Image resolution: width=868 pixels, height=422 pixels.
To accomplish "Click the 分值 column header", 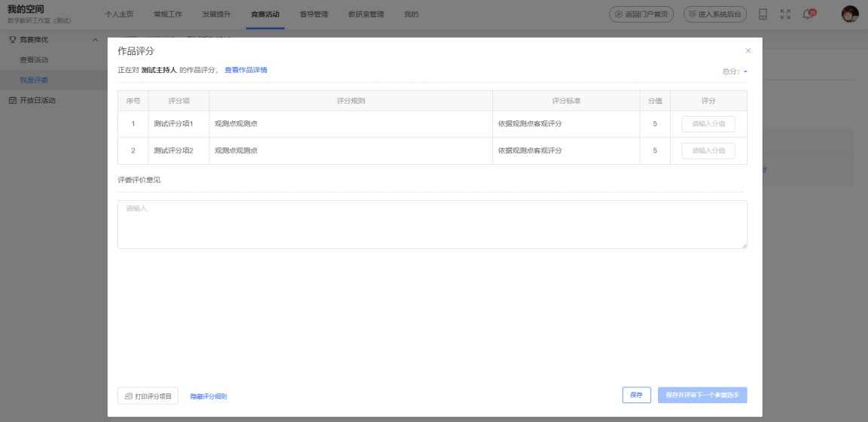I will coord(655,102).
